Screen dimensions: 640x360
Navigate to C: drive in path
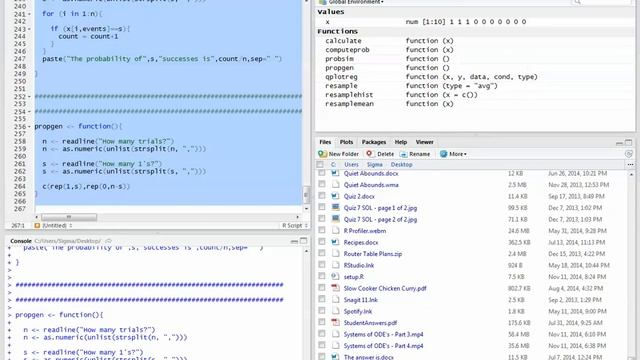pos(333,164)
